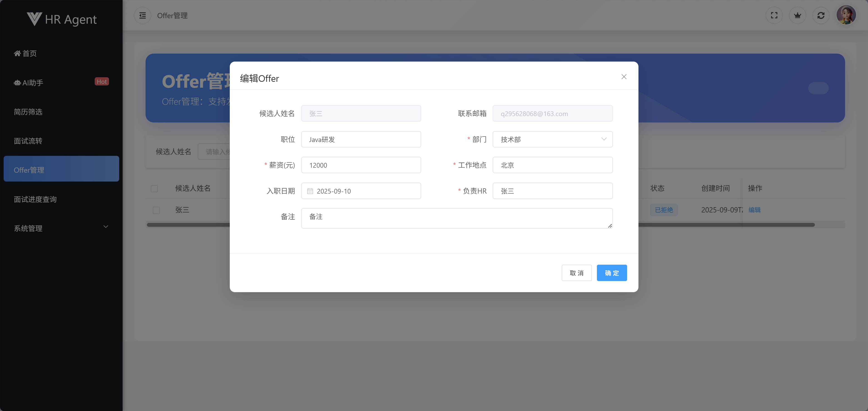Check the 张三 row checkbox
The image size is (868, 411).
(x=156, y=210)
